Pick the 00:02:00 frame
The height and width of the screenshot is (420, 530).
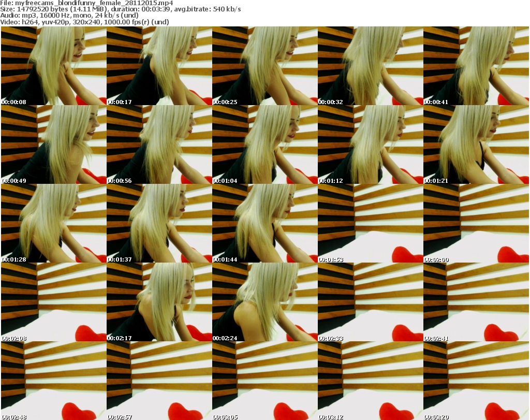(476, 224)
